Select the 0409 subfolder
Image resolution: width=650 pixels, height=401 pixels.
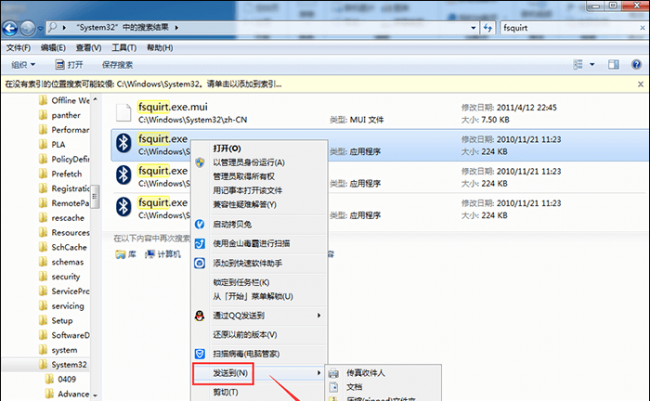[67, 379]
